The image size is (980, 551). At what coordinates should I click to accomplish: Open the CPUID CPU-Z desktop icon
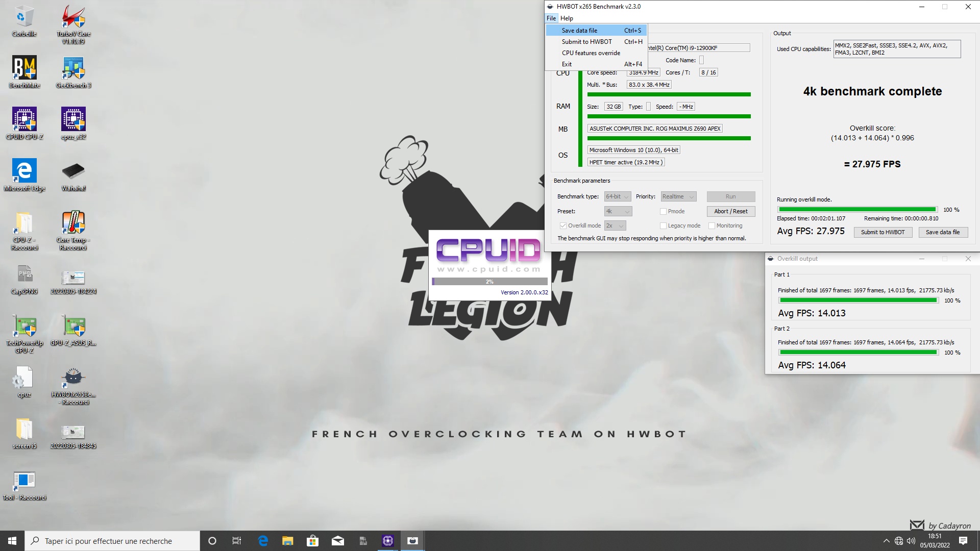coord(24,123)
